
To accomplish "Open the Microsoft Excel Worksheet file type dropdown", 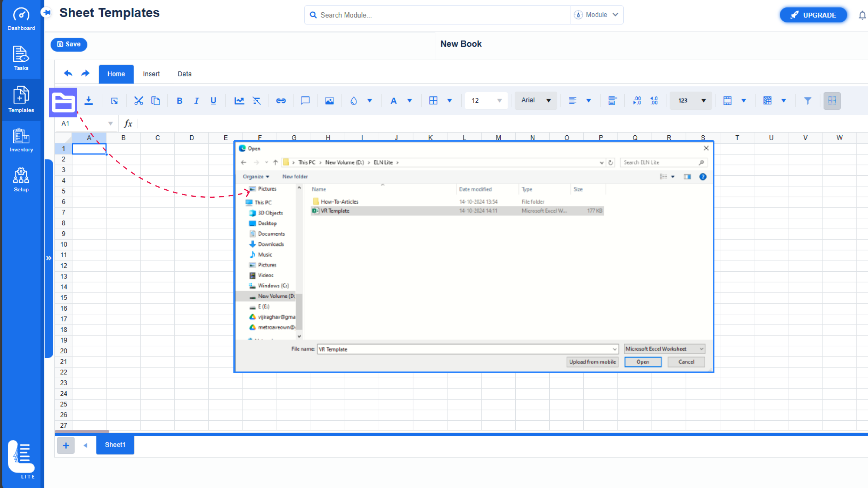I will 665,349.
